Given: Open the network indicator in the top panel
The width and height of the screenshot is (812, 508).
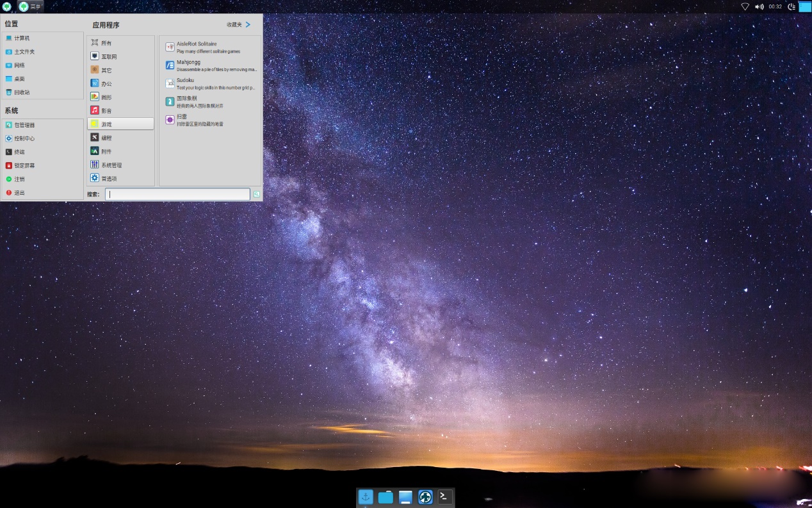Looking at the screenshot, I should pyautogui.click(x=745, y=6).
